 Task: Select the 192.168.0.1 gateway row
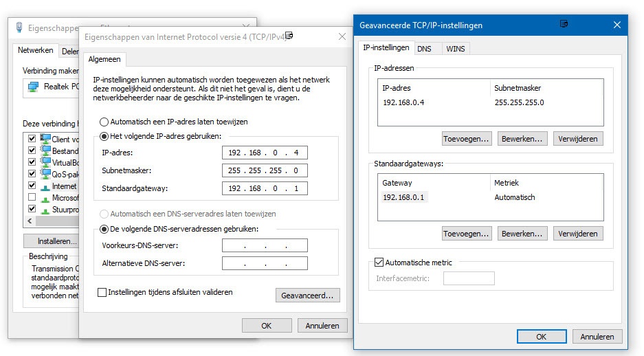click(x=491, y=197)
